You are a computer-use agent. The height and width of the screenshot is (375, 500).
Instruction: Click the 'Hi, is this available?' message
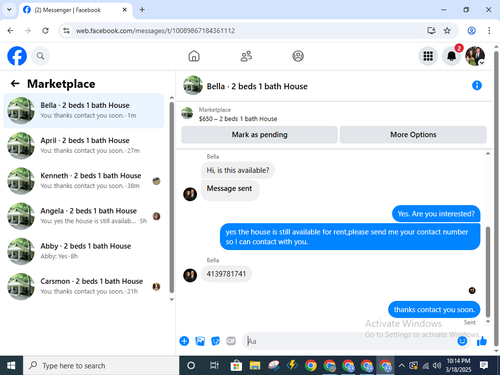[238, 170]
